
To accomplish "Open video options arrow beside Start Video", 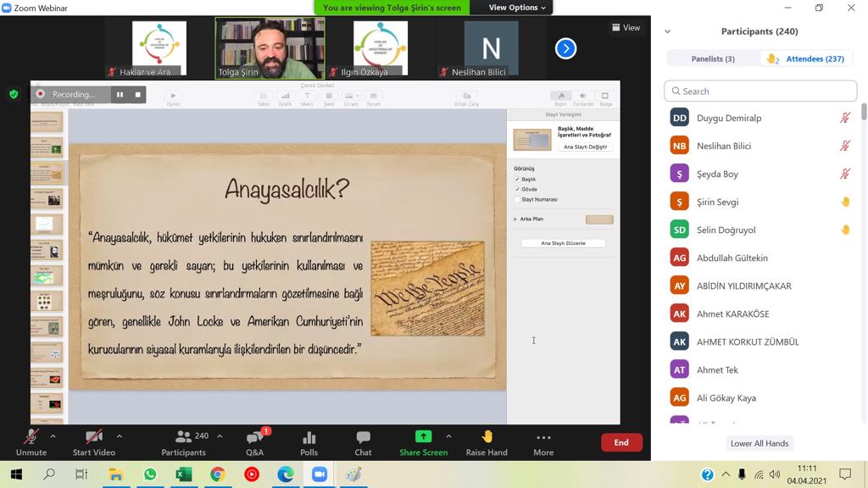I will point(119,436).
